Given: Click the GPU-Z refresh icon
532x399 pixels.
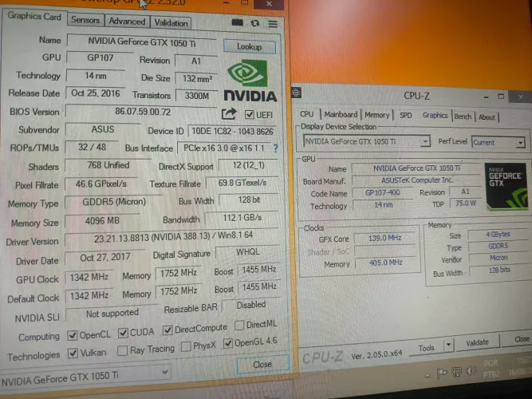Looking at the screenshot, I should [x=254, y=23].
